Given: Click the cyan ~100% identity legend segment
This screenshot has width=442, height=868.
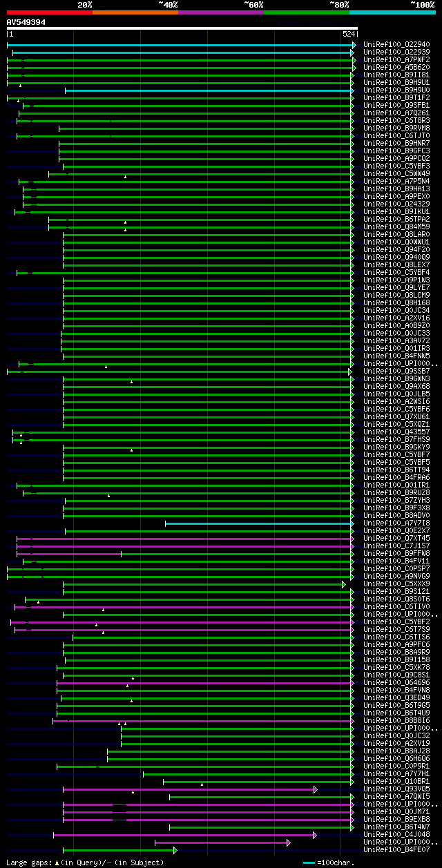Looking at the screenshot, I should tap(392, 12).
